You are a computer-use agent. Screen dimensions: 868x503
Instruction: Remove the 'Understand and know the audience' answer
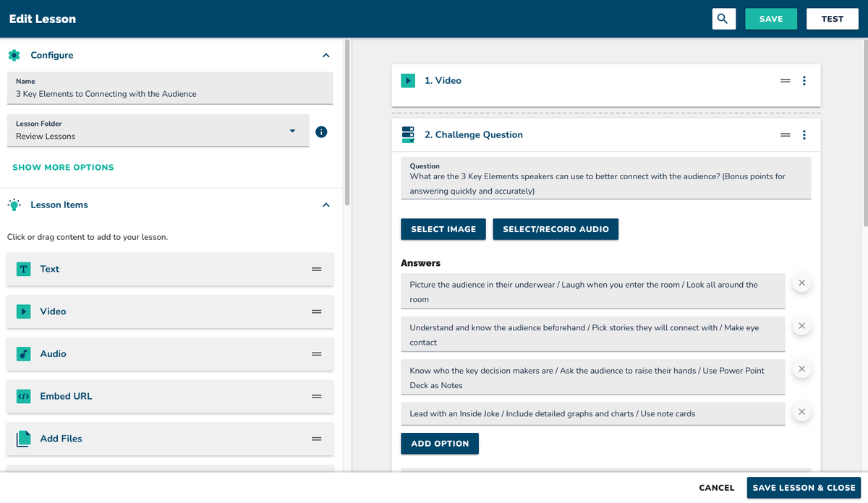pos(801,326)
